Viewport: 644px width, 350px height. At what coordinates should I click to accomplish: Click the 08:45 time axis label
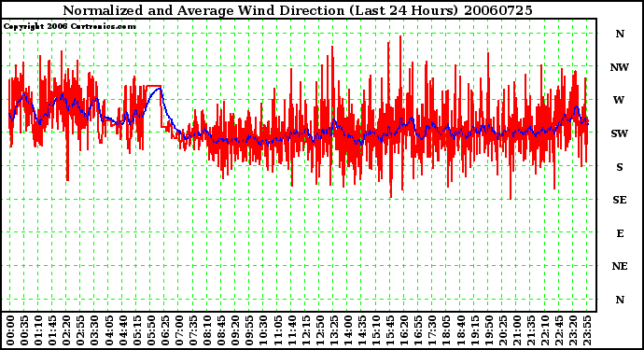click(221, 330)
